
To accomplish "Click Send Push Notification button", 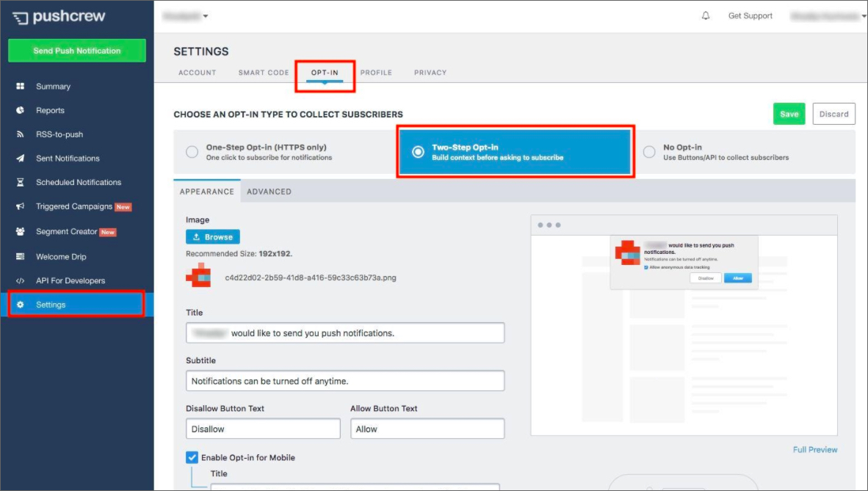I will point(77,51).
